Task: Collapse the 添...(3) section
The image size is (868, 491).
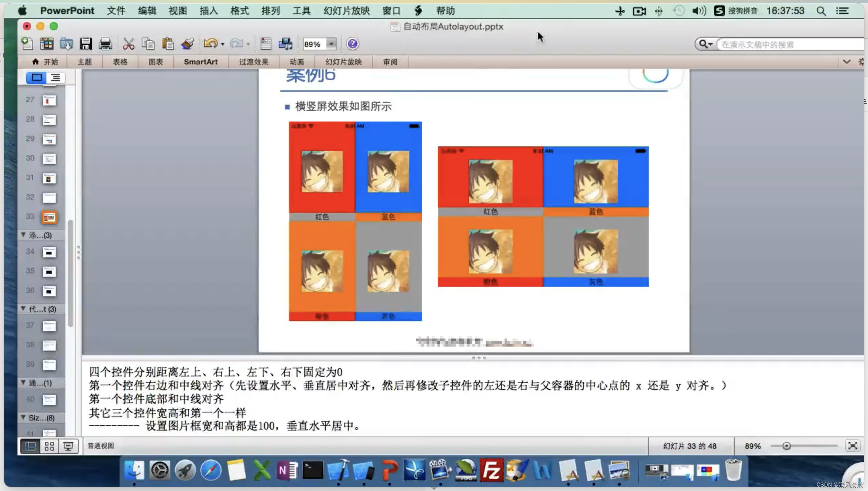Action: coord(23,235)
